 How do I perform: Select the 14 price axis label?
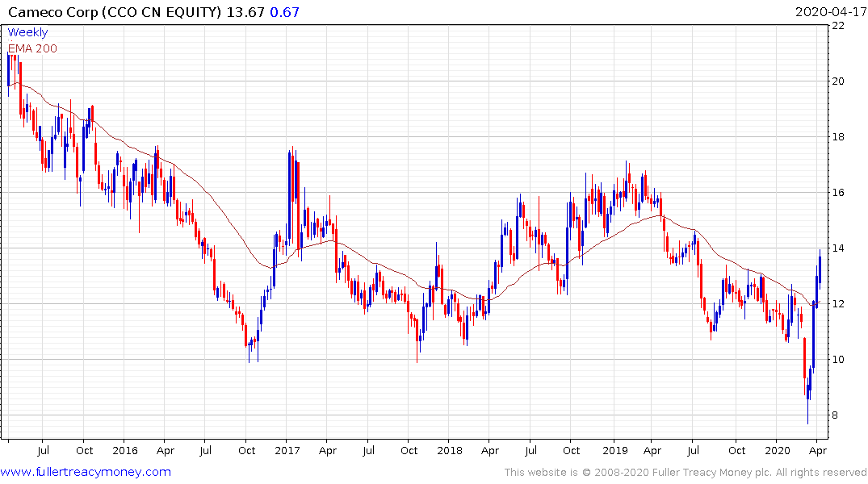tap(838, 248)
